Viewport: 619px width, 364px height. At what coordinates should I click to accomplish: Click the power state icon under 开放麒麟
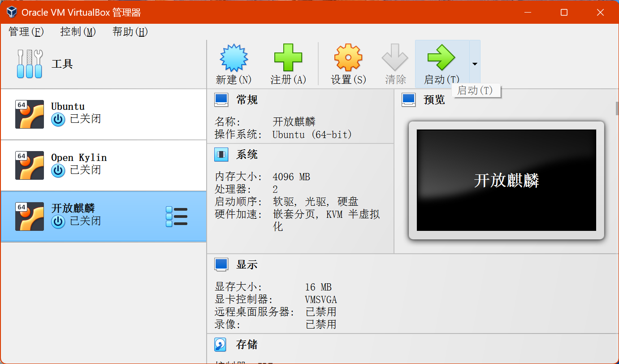[58, 221]
